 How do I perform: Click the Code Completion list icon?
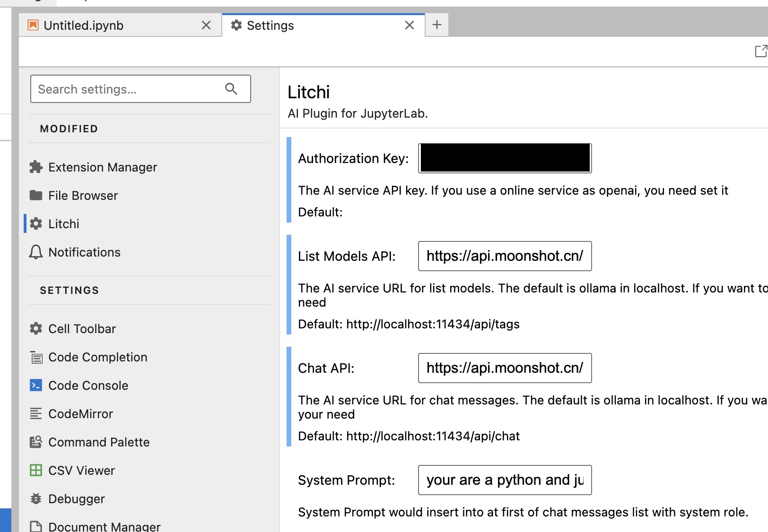point(35,357)
